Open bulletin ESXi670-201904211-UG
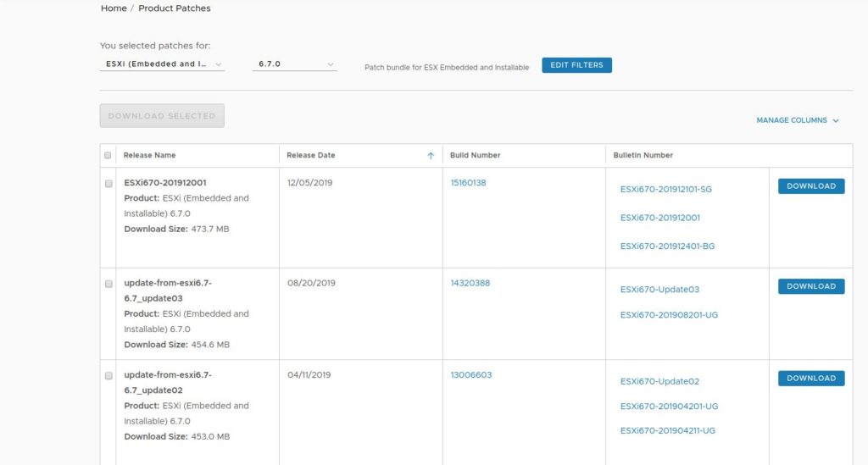This screenshot has width=868, height=465. click(x=668, y=431)
